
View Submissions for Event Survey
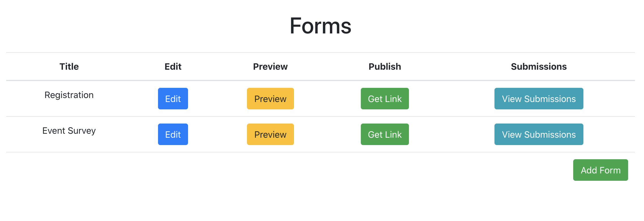click(538, 134)
